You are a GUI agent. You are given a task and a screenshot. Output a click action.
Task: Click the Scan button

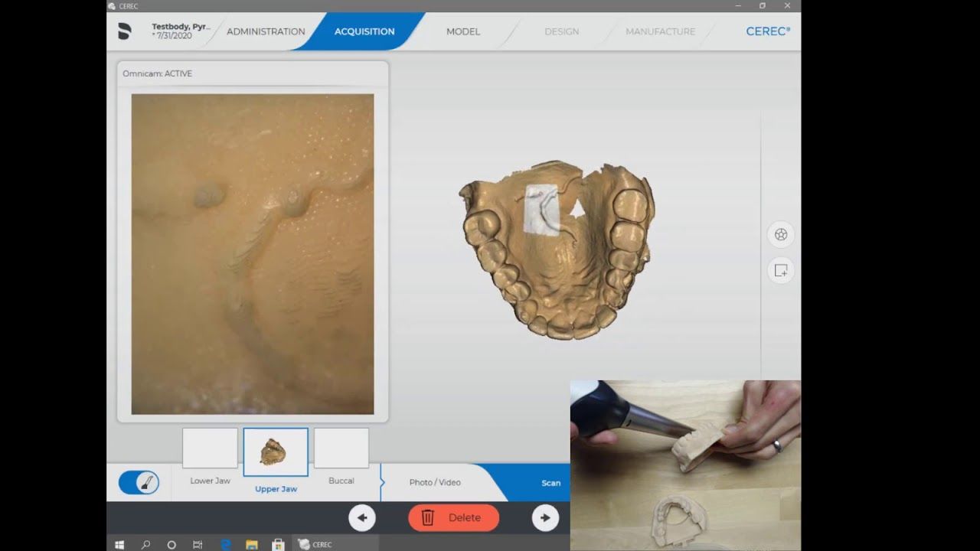(550, 483)
